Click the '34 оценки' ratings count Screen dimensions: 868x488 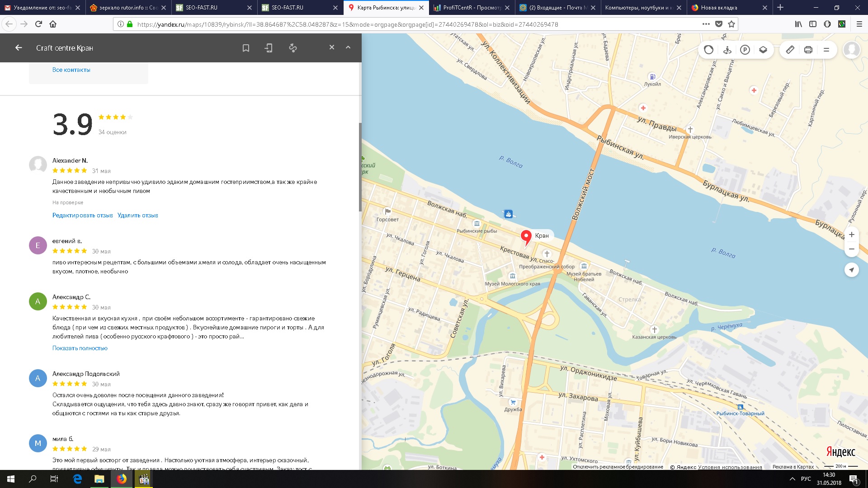coord(113,132)
